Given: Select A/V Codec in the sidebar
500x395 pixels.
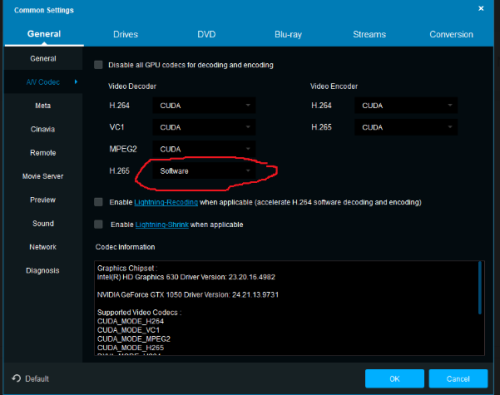Looking at the screenshot, I should click(43, 82).
